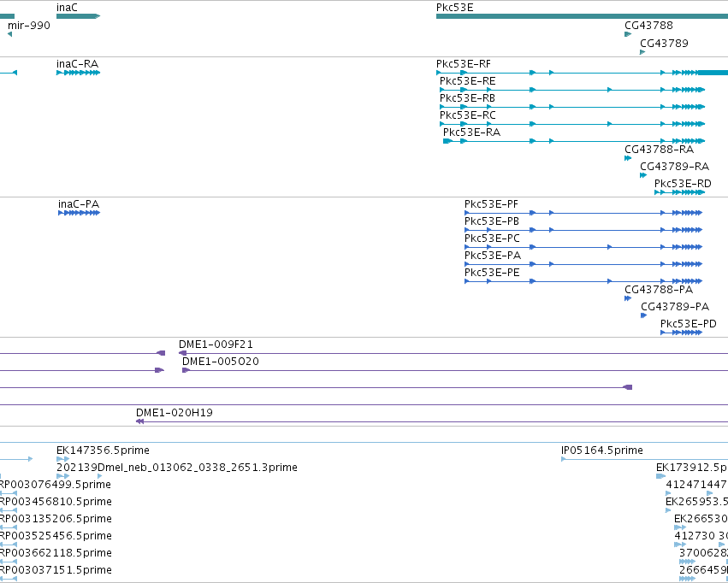728x583 pixels.
Task: Select the Pkc53E gene bar
Action: (x=583, y=16)
